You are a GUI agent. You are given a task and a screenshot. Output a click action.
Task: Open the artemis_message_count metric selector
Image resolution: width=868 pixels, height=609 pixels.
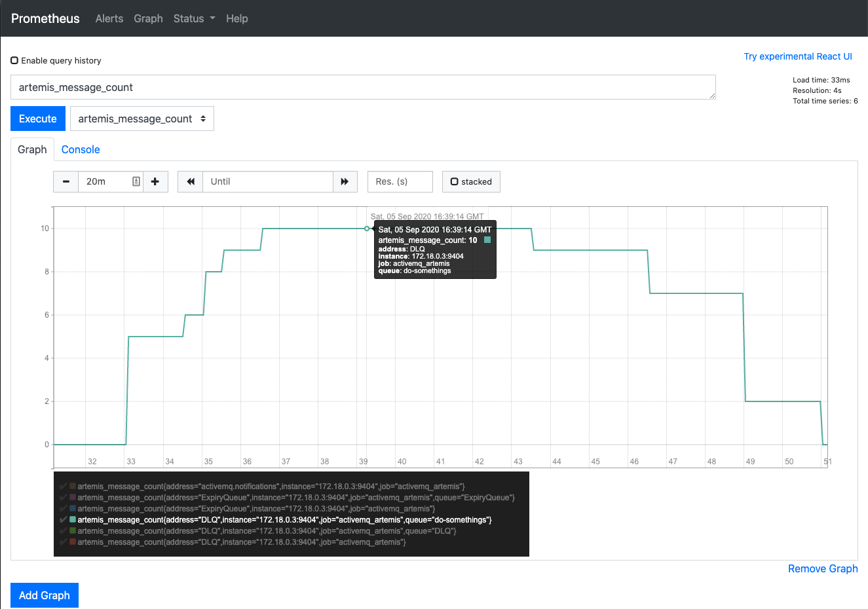[x=142, y=119]
